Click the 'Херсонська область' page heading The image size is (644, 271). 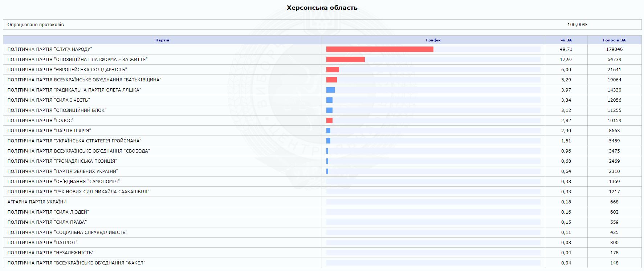click(x=322, y=8)
